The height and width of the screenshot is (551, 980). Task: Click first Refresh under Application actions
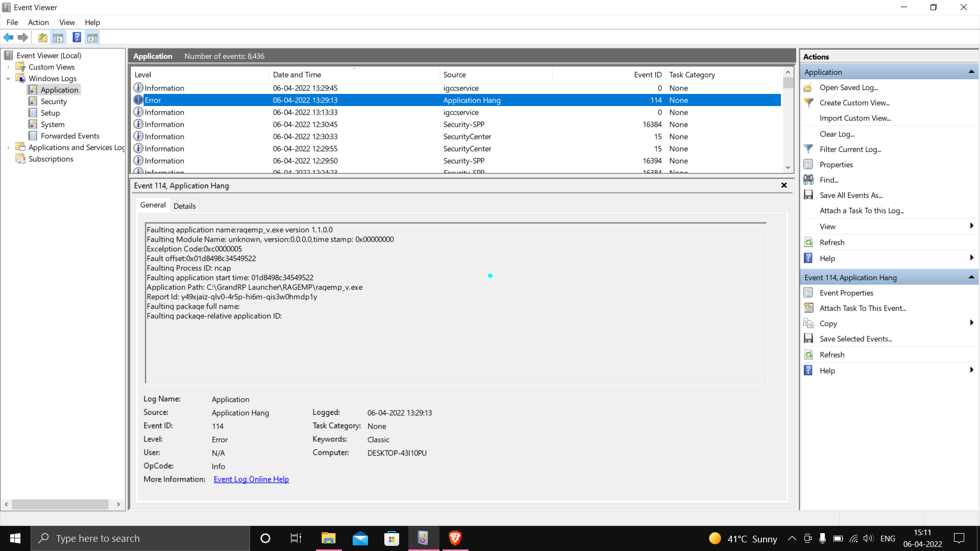(x=831, y=242)
